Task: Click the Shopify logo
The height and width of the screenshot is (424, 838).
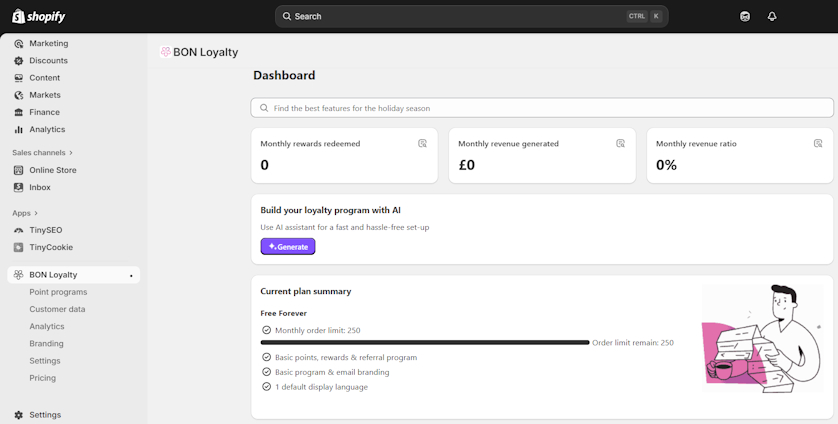Action: click(38, 17)
